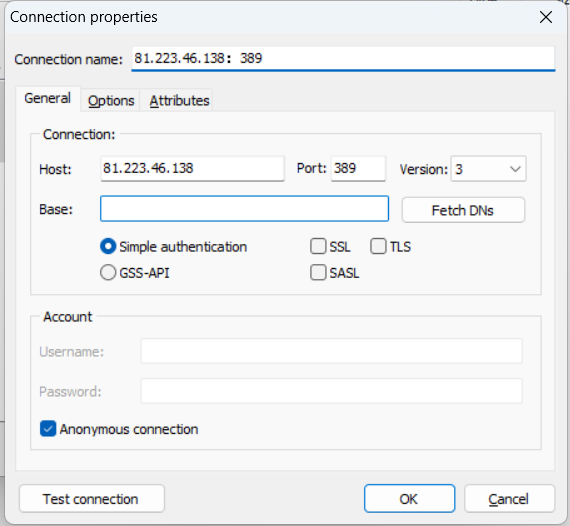The image size is (570, 526).
Task: Switch to the General tab
Action: (48, 99)
